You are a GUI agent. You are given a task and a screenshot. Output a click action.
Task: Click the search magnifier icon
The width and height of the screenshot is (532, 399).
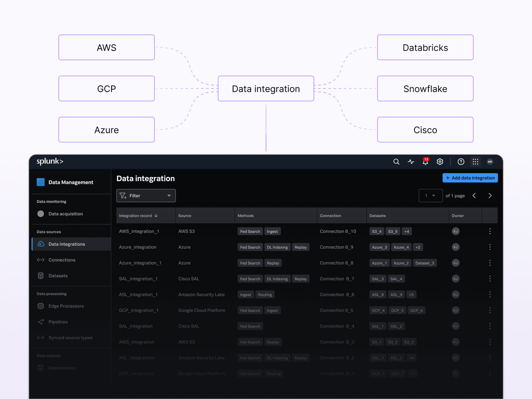396,162
